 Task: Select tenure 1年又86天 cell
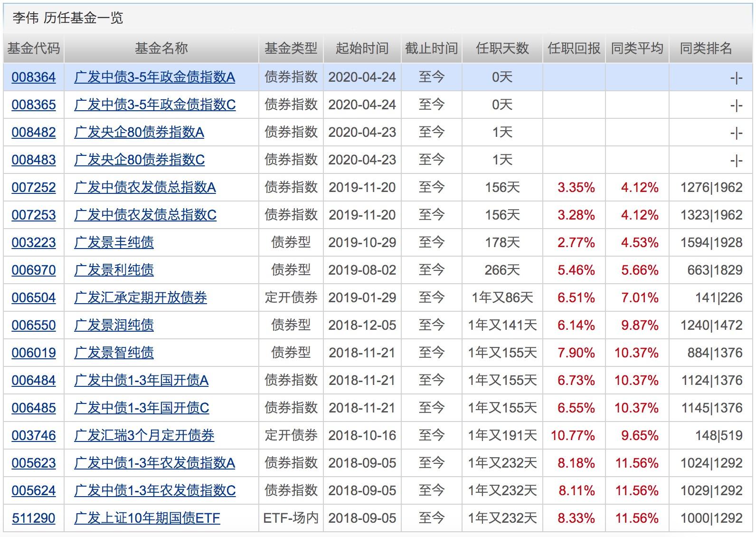tap(502, 297)
